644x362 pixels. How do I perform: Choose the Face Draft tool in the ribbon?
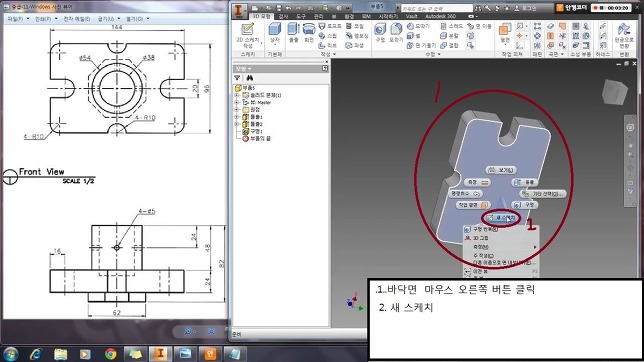(421, 46)
